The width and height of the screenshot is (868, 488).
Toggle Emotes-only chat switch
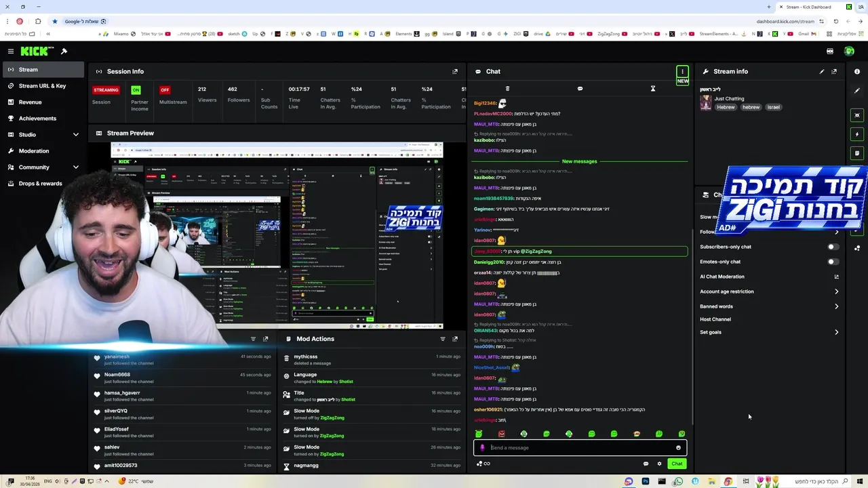tap(833, 262)
